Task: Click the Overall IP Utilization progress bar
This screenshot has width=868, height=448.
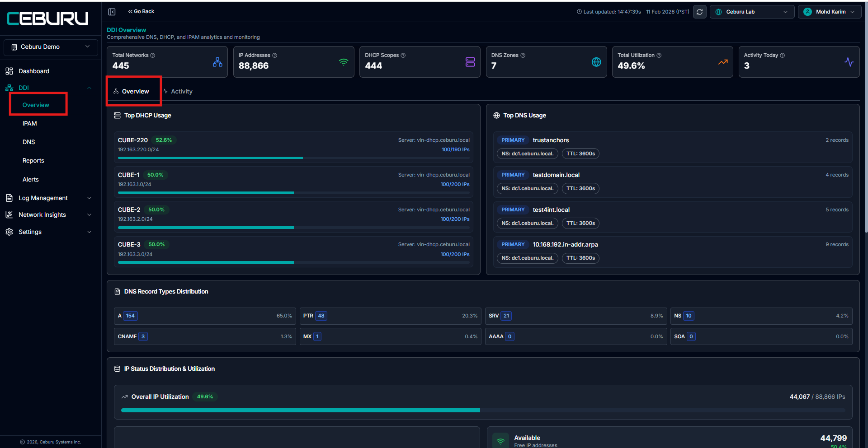Action: 483,411
